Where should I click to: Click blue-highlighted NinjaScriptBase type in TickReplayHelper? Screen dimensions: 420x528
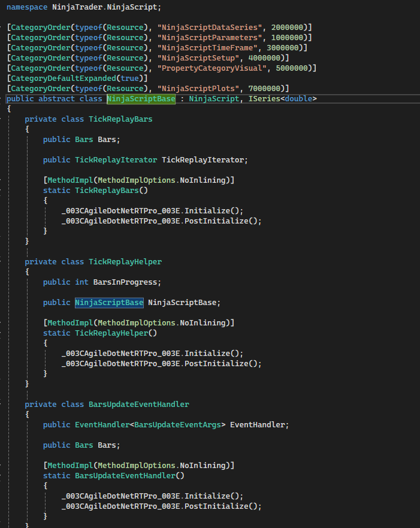pyautogui.click(x=110, y=303)
